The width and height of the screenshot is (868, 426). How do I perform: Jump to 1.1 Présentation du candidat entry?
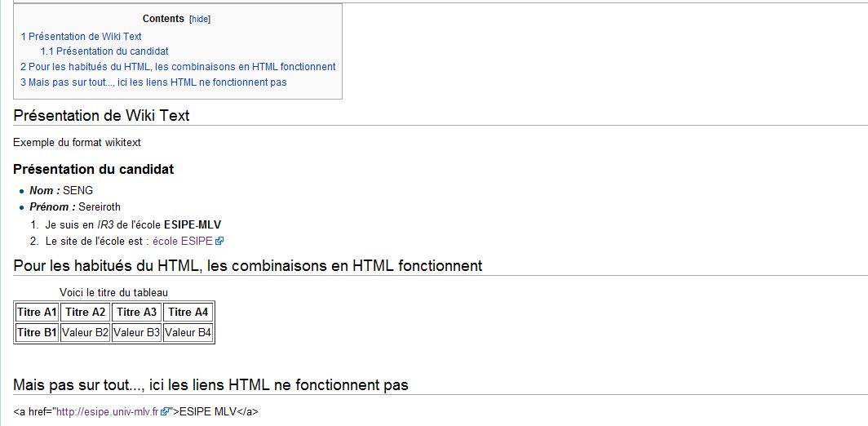[104, 51]
